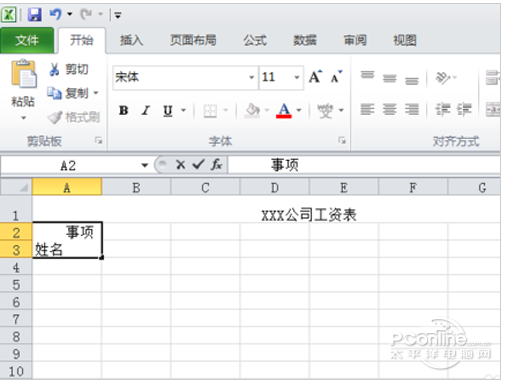Open the font name dropdown (宋体)
The height and width of the screenshot is (385, 508).
(x=252, y=77)
